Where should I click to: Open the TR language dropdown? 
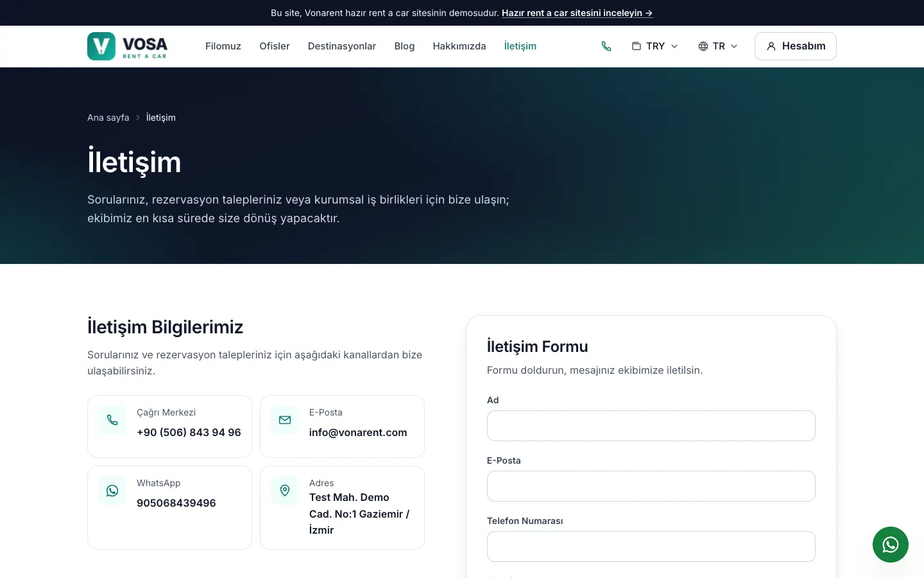point(718,46)
